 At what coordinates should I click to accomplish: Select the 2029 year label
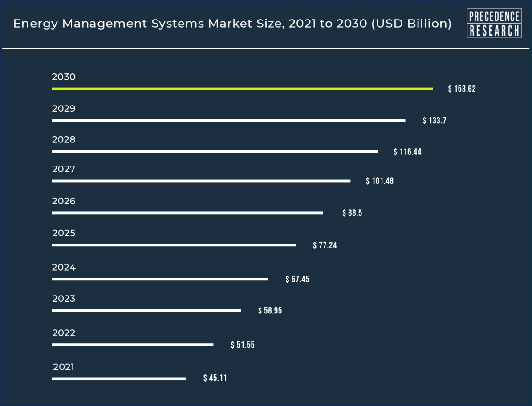(64, 109)
